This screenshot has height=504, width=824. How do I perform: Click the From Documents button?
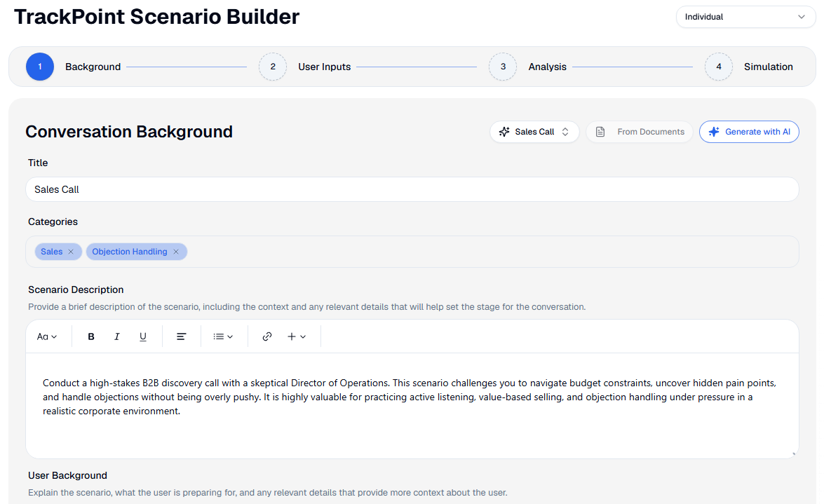[639, 131]
